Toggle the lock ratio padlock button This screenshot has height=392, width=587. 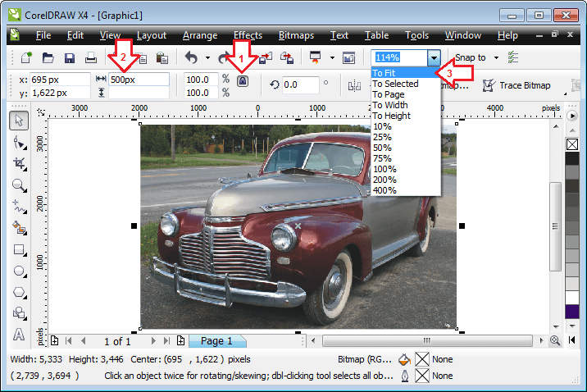pos(243,81)
